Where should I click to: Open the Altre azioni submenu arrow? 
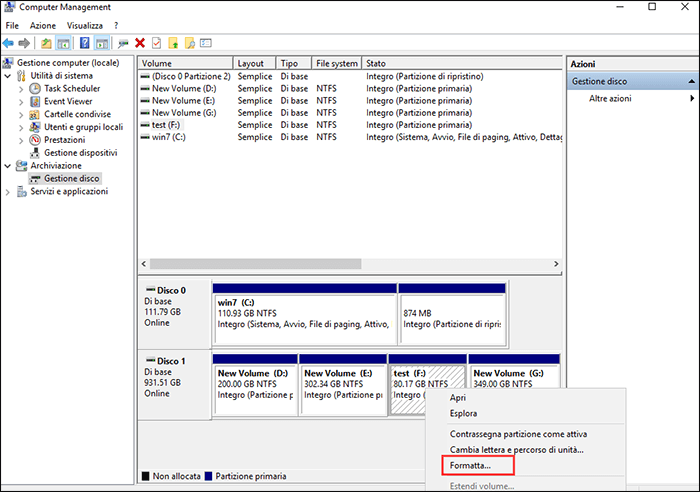[x=692, y=98]
